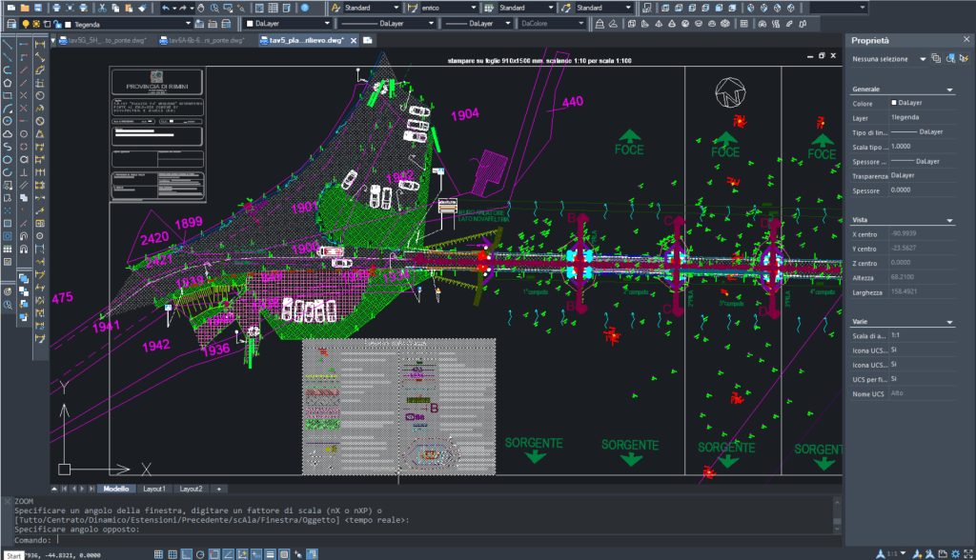This screenshot has width=976, height=560.
Task: Add a new layout with plus button
Action: [218, 489]
